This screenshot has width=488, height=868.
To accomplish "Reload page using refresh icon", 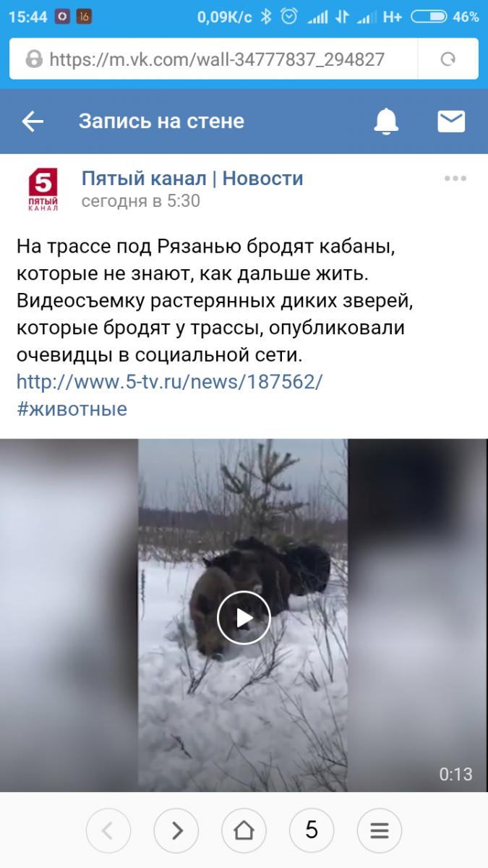I will pos(448,59).
